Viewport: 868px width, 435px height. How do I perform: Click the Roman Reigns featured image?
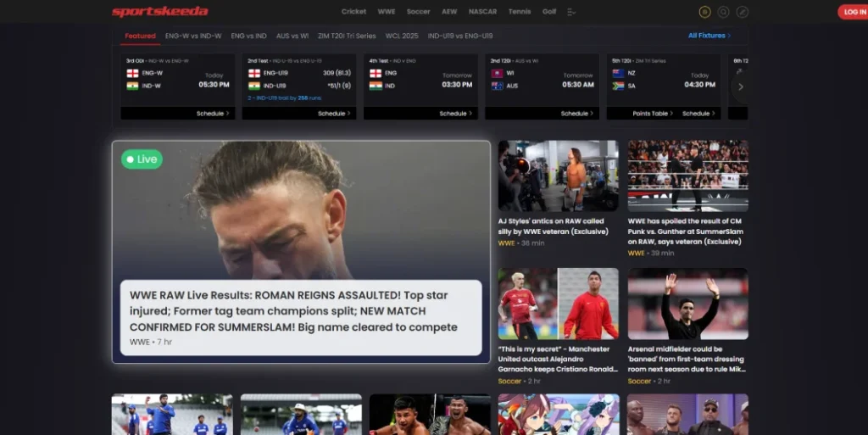point(301,210)
